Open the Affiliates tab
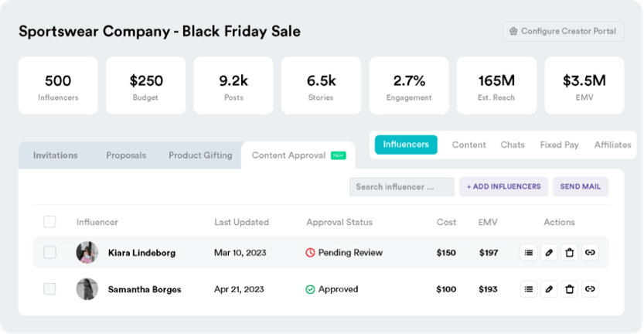 (x=612, y=145)
